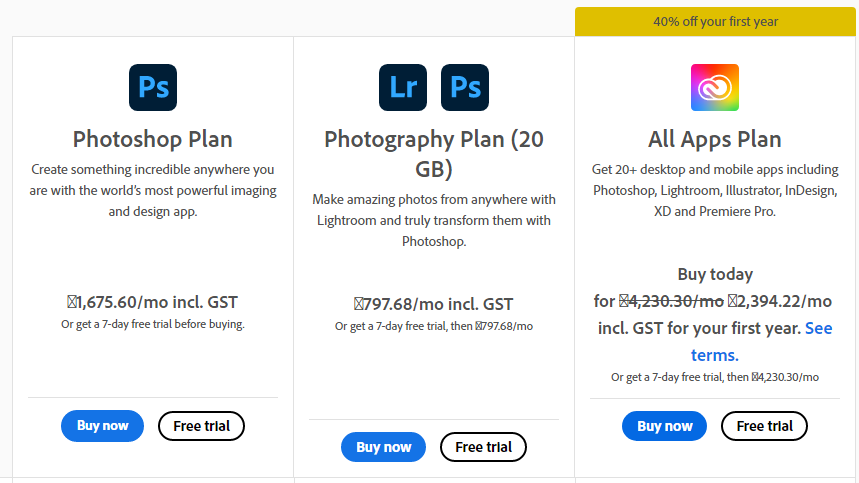Click the All Apps Plan description text
This screenshot has height=483, width=859.
[715, 190]
